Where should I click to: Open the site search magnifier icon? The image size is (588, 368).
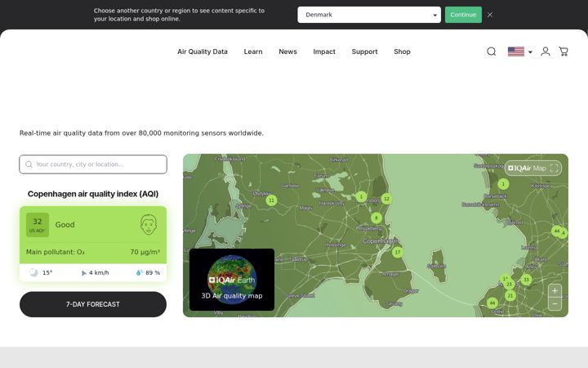click(x=492, y=52)
